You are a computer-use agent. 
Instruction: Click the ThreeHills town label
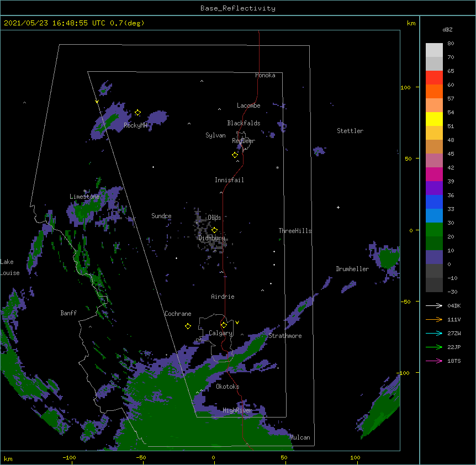click(x=295, y=231)
